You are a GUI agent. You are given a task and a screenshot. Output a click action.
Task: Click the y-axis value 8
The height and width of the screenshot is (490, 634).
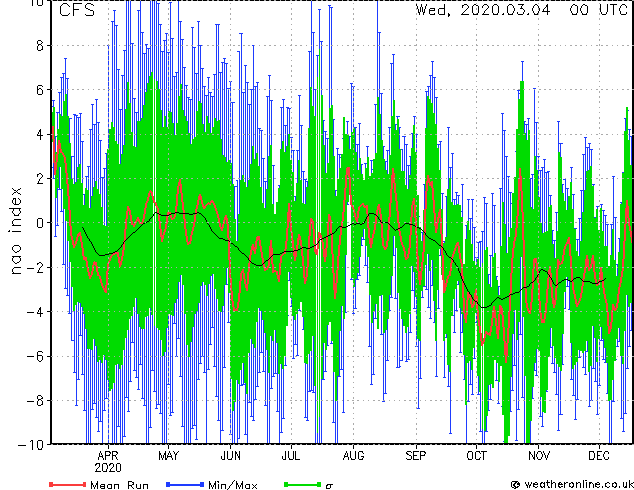pyautogui.click(x=40, y=46)
